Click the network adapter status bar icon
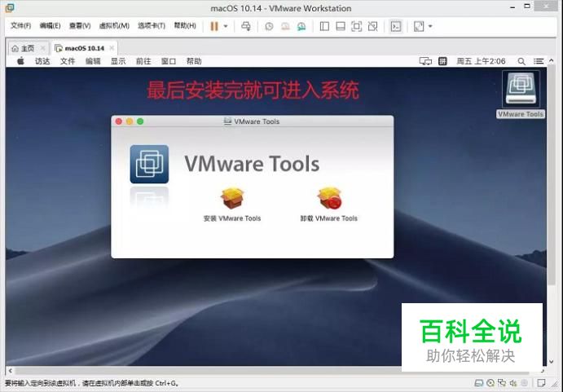 pos(502,383)
